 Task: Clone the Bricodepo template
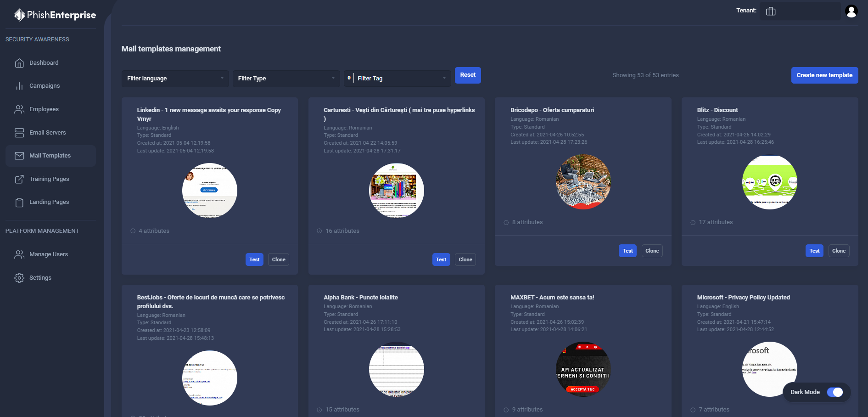point(652,251)
